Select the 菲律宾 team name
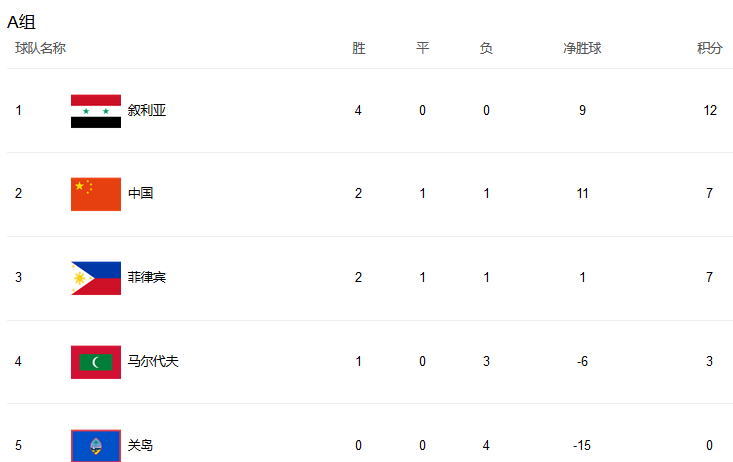The height and width of the screenshot is (462, 733). pos(146,278)
